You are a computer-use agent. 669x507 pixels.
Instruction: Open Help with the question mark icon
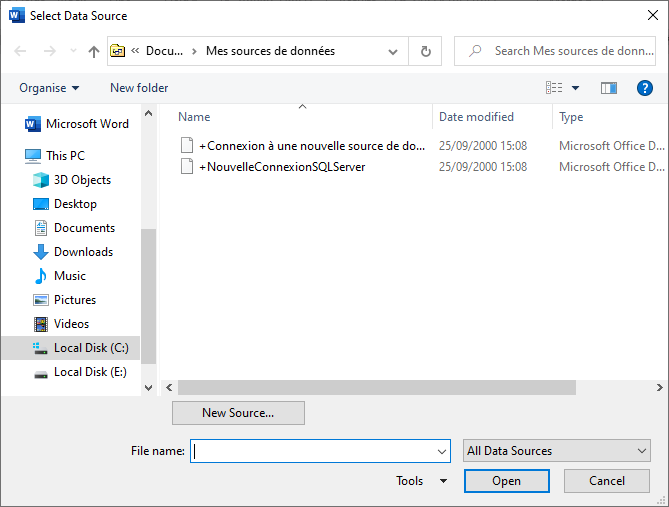pos(645,88)
